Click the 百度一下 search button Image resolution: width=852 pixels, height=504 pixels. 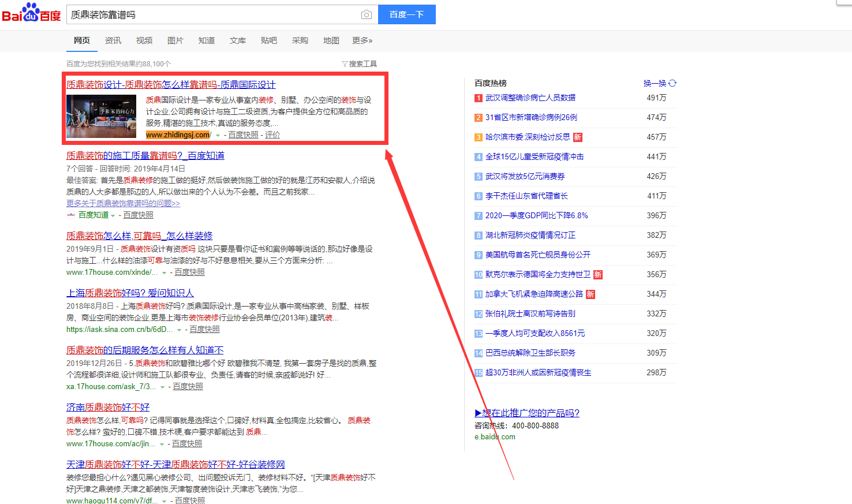coord(407,14)
